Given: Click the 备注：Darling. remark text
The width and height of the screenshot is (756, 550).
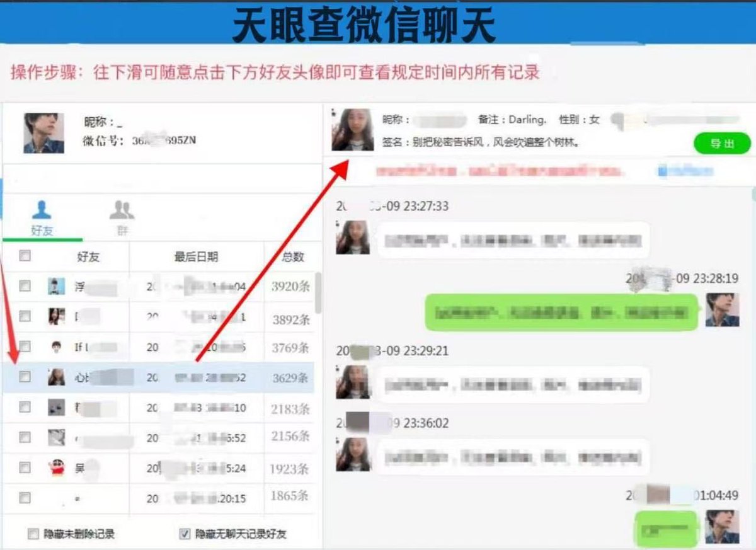Looking at the screenshot, I should click(512, 119).
